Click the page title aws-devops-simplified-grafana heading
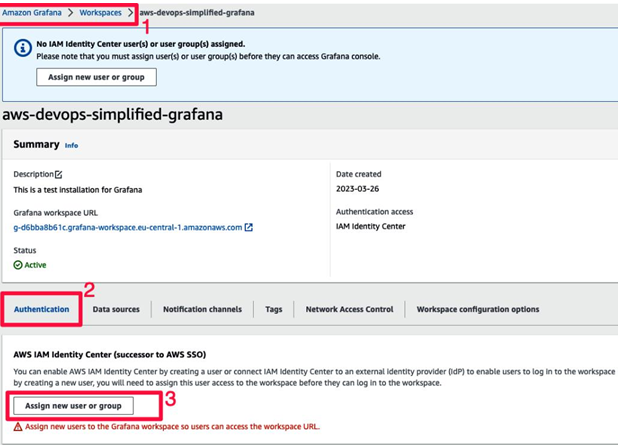 [113, 114]
